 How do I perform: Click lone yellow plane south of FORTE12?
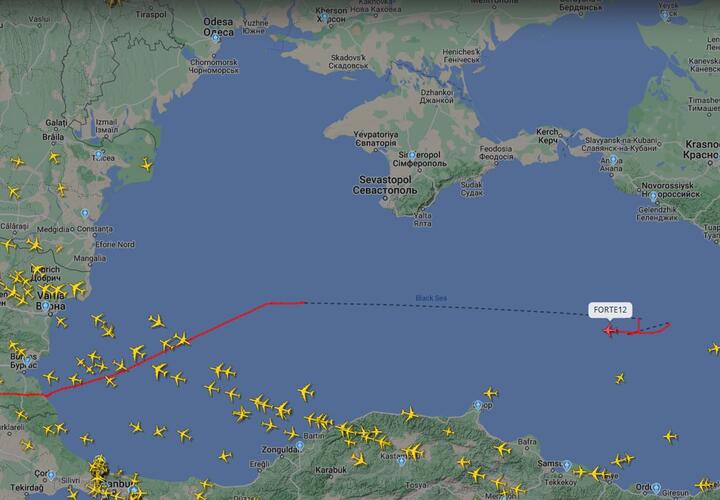620,378
